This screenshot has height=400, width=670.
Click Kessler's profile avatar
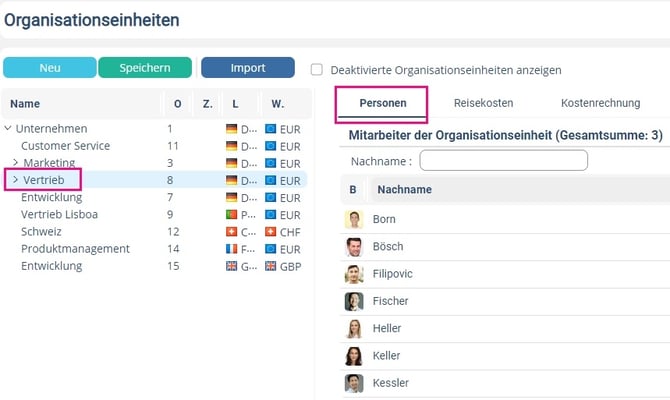354,383
